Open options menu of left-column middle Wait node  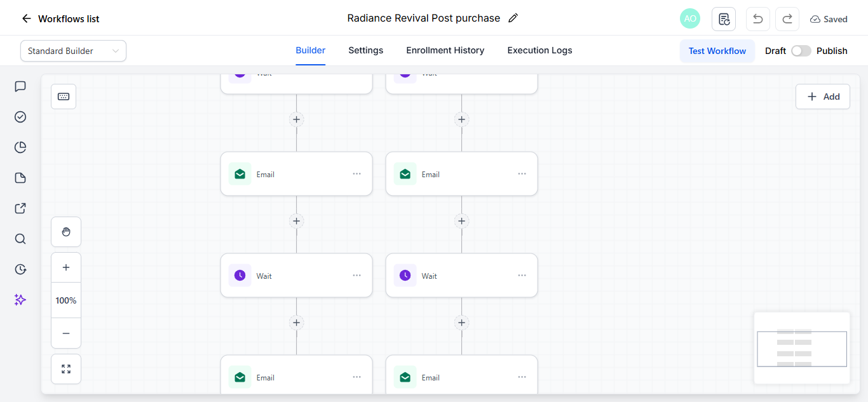point(357,276)
